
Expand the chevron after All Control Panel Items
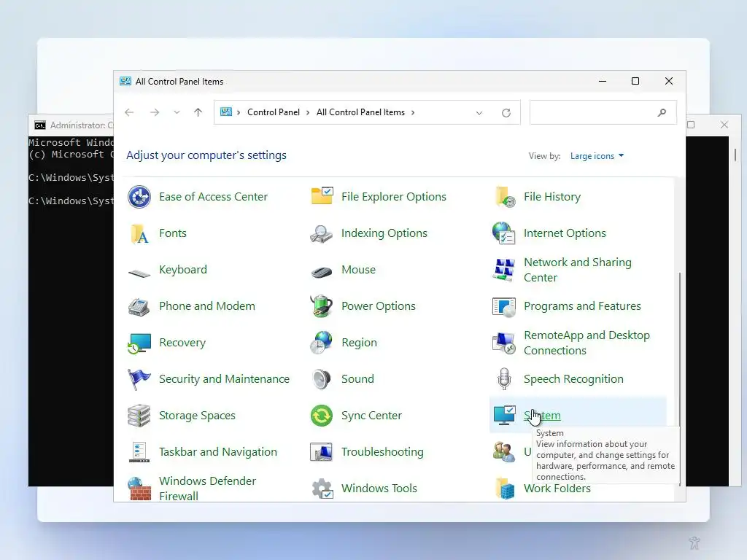pyautogui.click(x=413, y=112)
